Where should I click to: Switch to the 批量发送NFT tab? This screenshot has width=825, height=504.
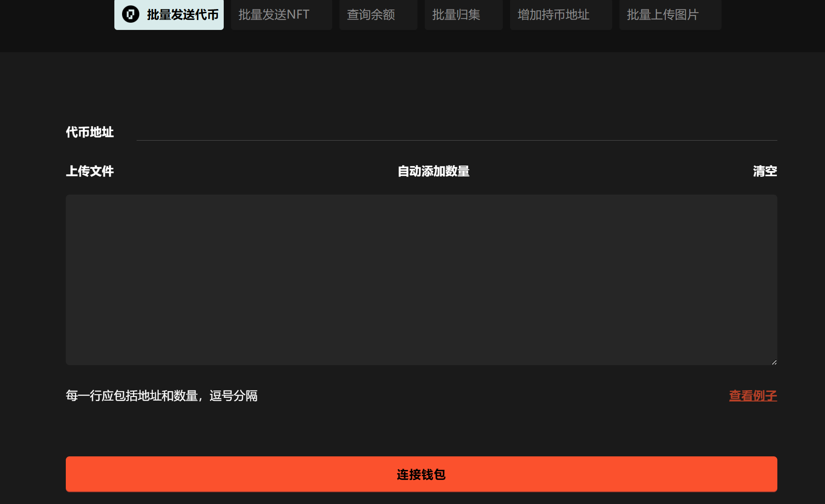281,15
